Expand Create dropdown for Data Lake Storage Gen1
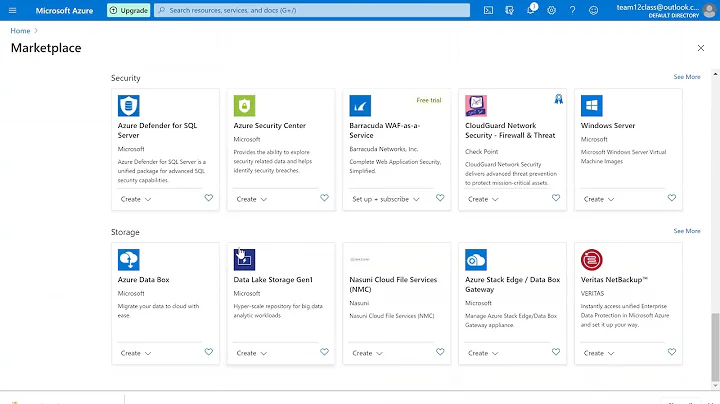 point(252,353)
